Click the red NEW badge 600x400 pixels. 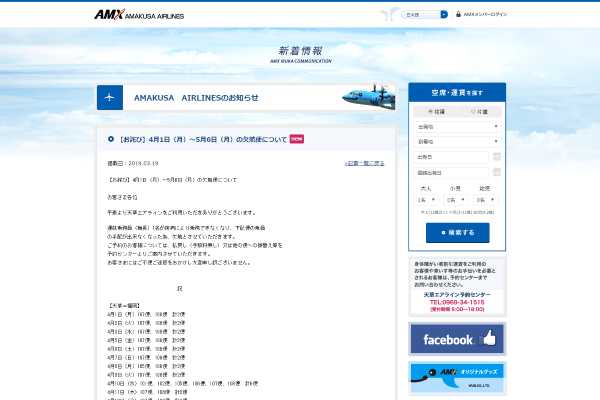pyautogui.click(x=297, y=139)
